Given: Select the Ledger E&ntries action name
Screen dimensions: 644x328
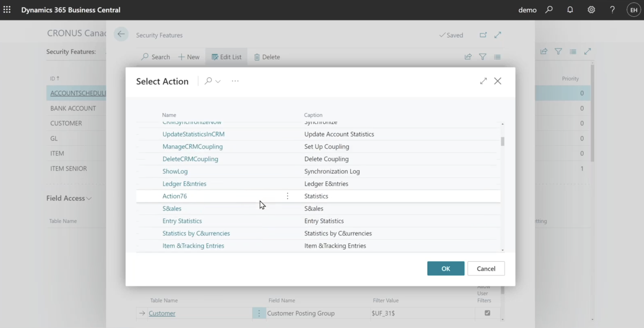Looking at the screenshot, I should click(184, 184).
